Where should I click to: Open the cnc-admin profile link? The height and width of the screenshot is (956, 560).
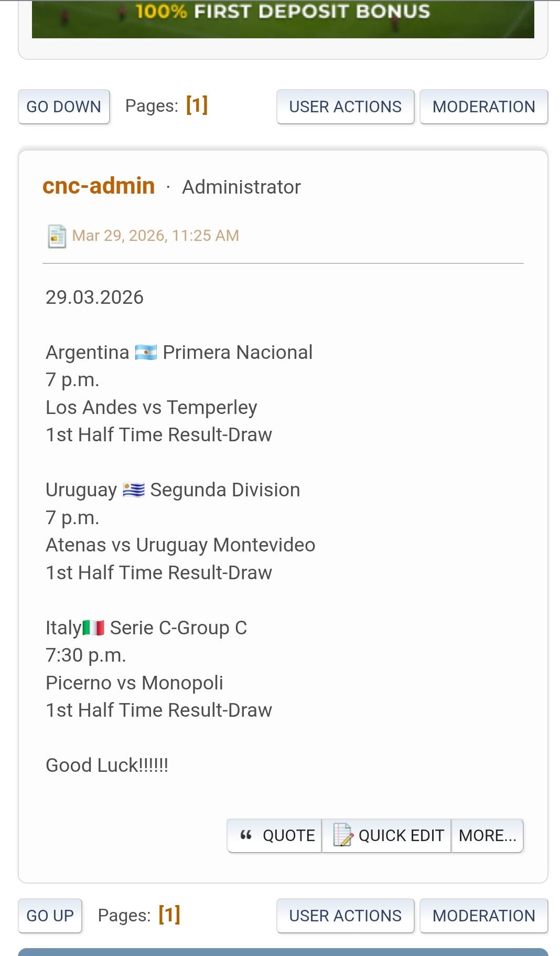pos(99,186)
